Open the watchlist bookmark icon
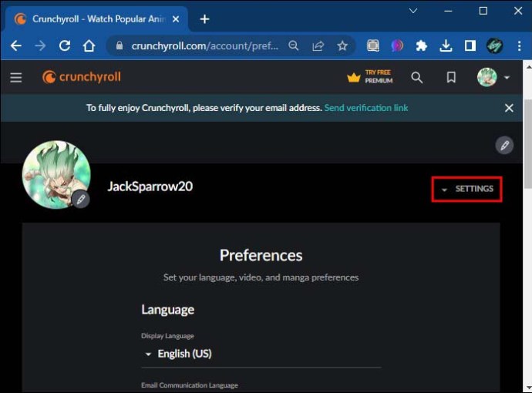The width and height of the screenshot is (532, 393). tap(451, 77)
